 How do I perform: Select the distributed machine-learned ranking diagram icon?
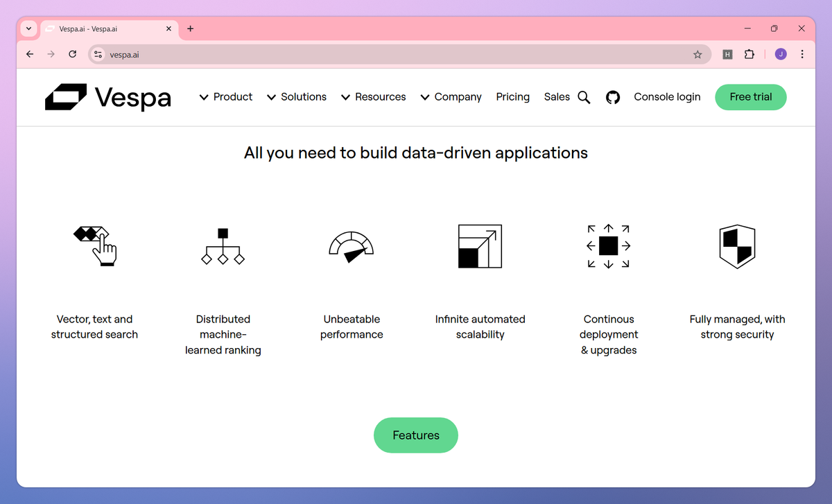[223, 245]
